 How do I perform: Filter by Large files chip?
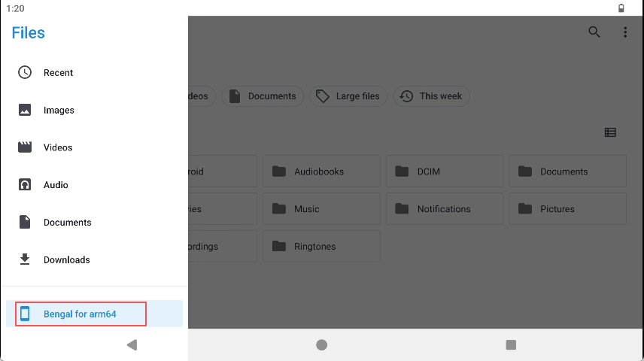tap(348, 96)
